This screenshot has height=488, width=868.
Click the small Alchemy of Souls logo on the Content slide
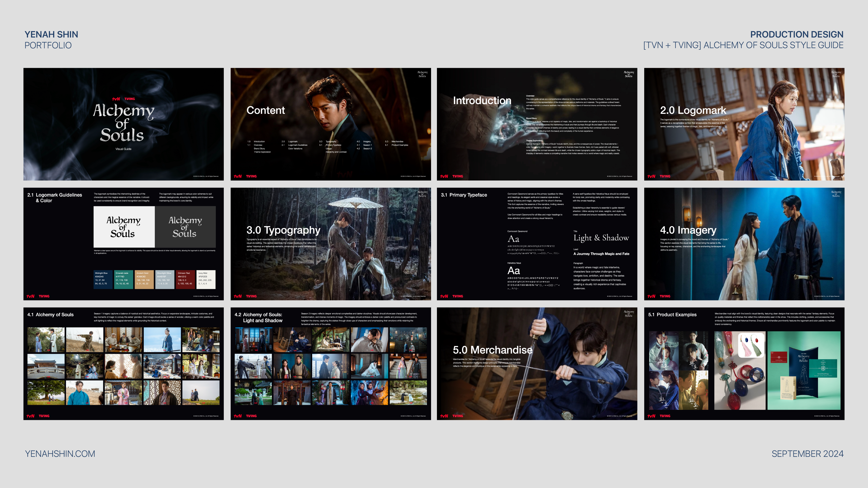click(422, 74)
